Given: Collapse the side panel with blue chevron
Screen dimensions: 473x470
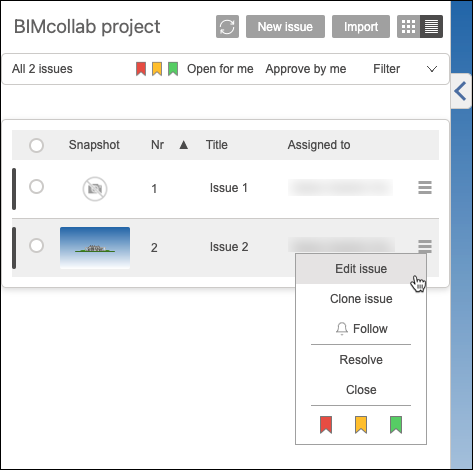Looking at the screenshot, I should coord(460,91).
